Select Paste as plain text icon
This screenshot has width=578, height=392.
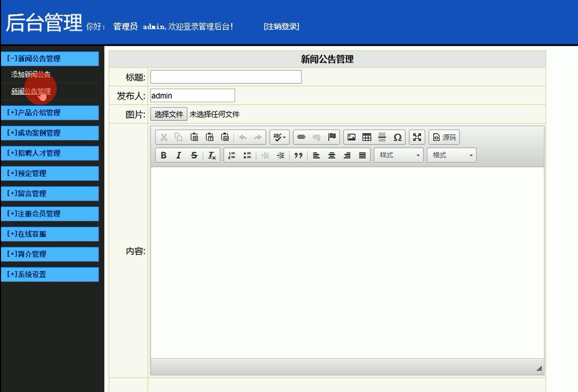point(210,137)
